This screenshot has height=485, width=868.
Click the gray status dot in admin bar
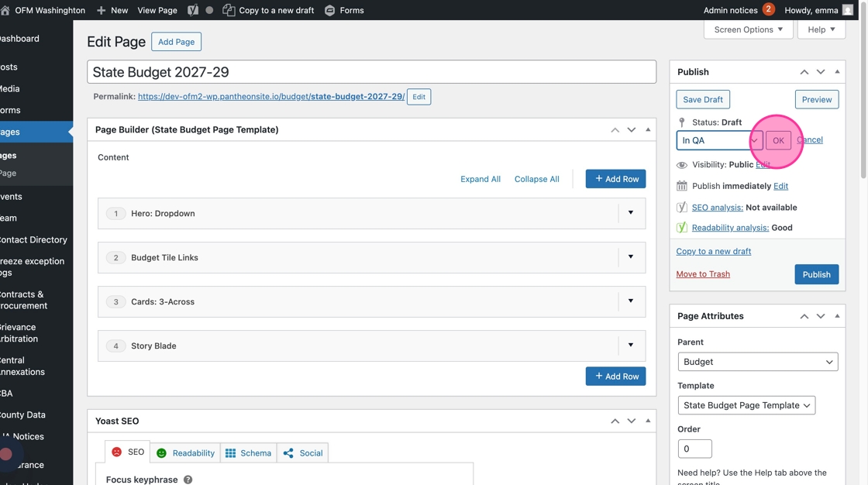tap(209, 10)
